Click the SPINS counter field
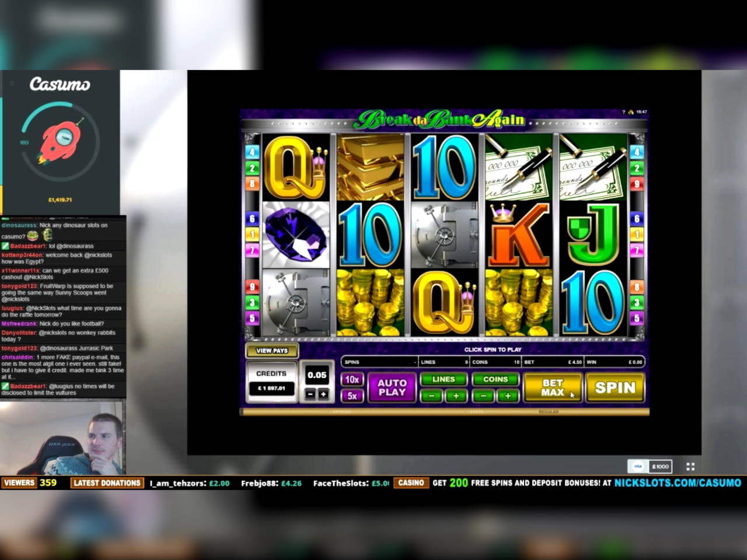The image size is (747, 560). tap(381, 362)
